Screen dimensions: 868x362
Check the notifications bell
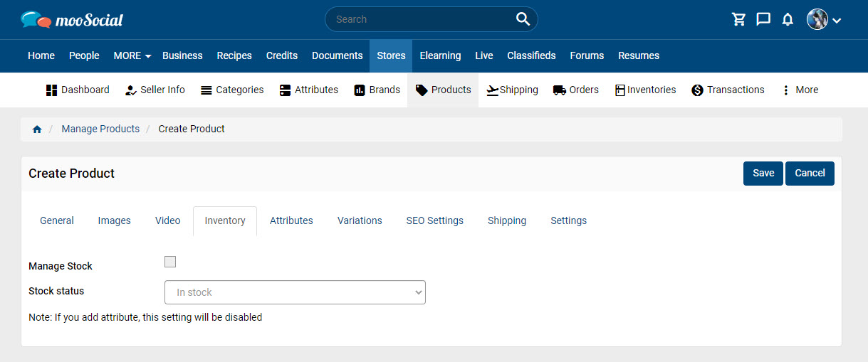click(x=788, y=19)
